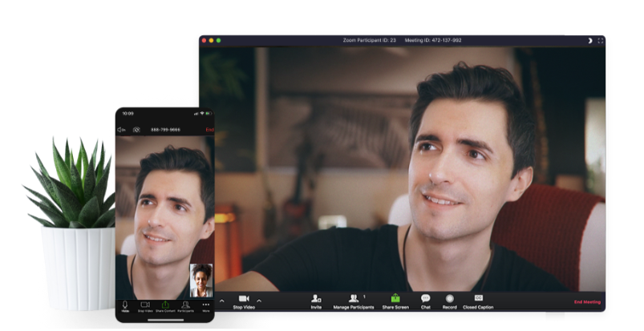Open More menu on phone toolbar
The height and width of the screenshot is (331, 644).
click(206, 306)
